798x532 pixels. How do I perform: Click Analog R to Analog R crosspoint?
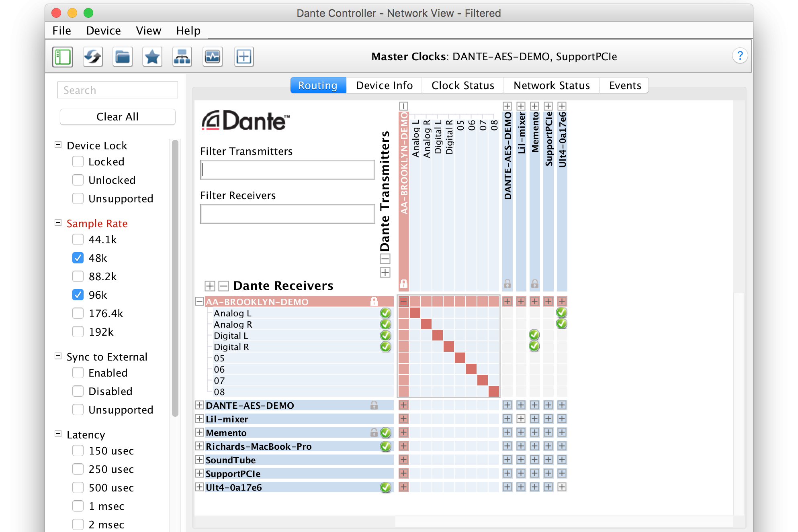[426, 324]
